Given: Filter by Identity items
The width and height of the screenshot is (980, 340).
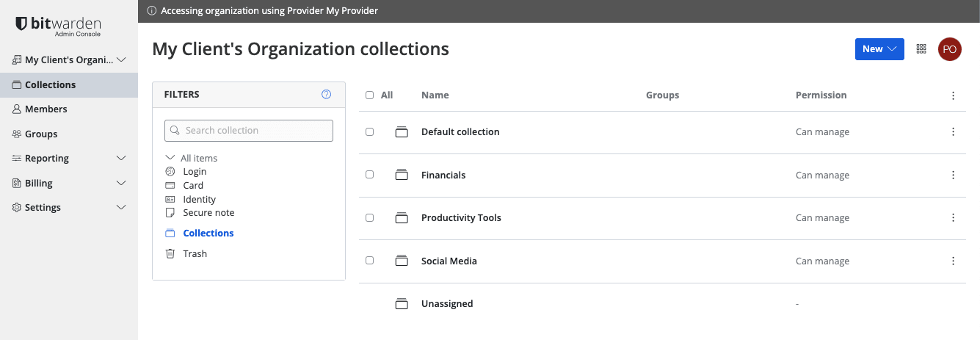Looking at the screenshot, I should (200, 199).
